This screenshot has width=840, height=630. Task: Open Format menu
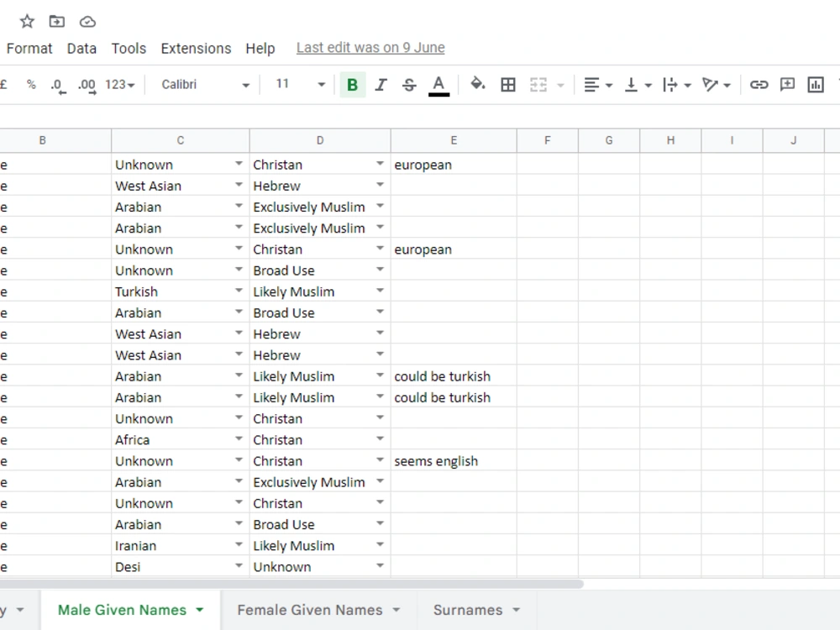[29, 48]
